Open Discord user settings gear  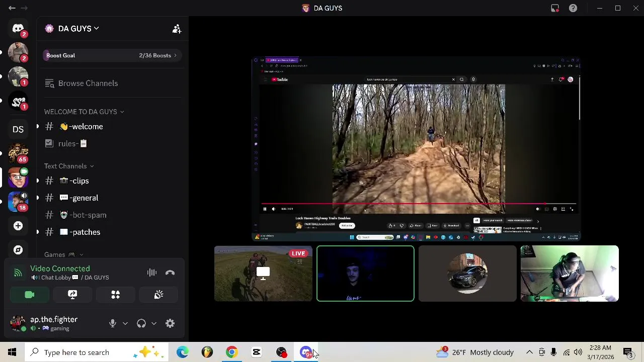point(170,323)
